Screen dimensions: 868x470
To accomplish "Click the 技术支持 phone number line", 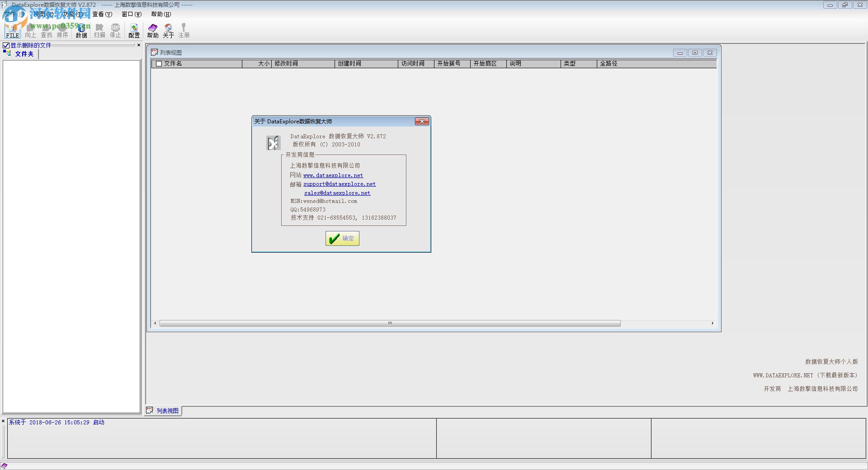I will (x=344, y=218).
